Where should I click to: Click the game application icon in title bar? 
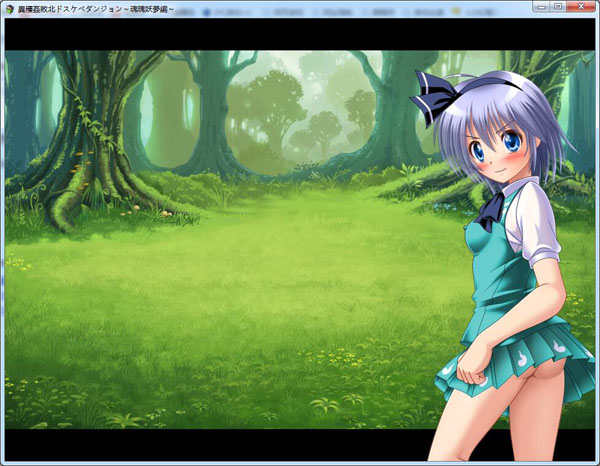coord(10,10)
